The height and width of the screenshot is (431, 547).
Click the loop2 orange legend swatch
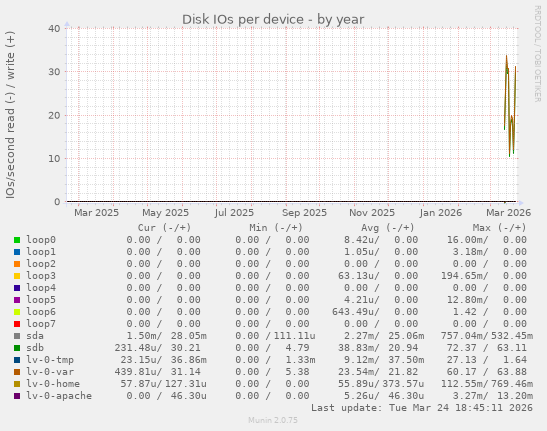point(17,264)
